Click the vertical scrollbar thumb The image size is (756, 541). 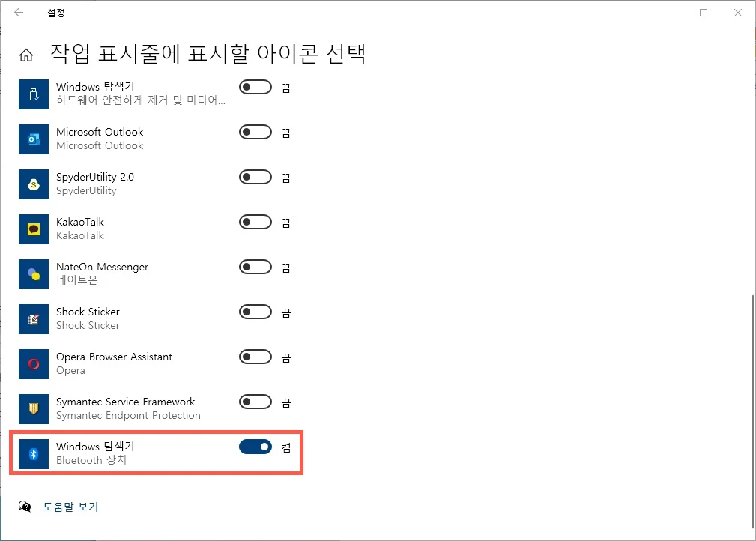point(754,412)
